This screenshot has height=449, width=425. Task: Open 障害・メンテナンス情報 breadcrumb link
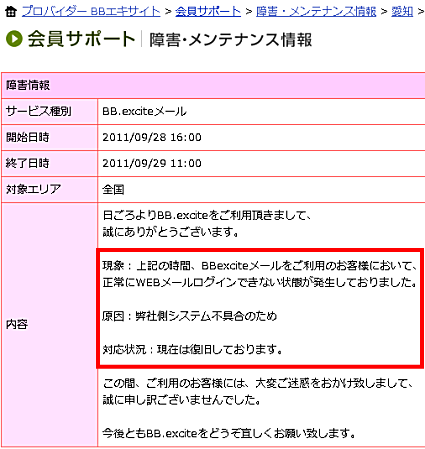click(316, 12)
